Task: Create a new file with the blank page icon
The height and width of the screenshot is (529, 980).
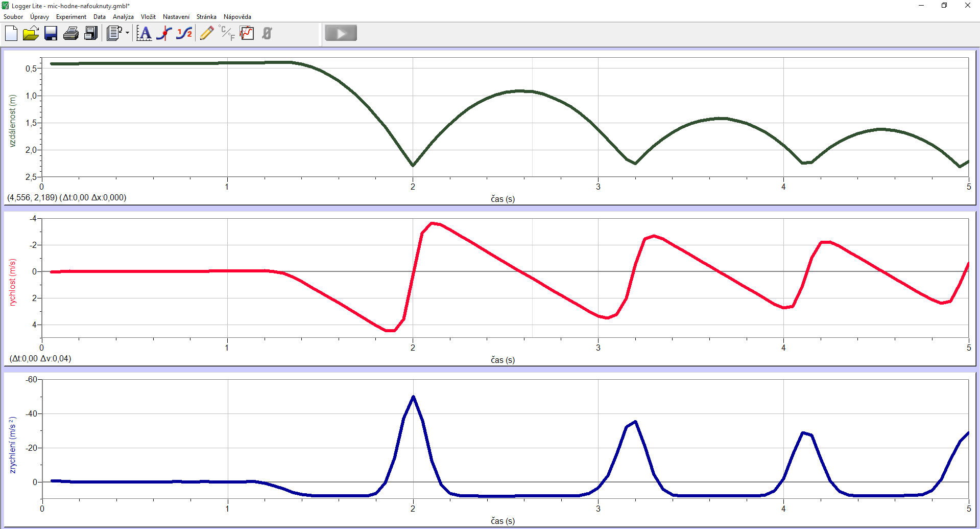Action: pyautogui.click(x=11, y=34)
